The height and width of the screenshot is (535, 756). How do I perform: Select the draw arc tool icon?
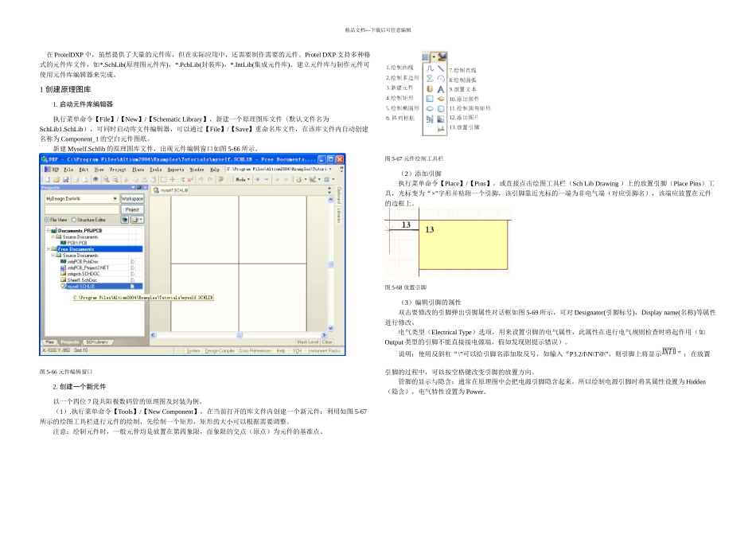pos(441,78)
